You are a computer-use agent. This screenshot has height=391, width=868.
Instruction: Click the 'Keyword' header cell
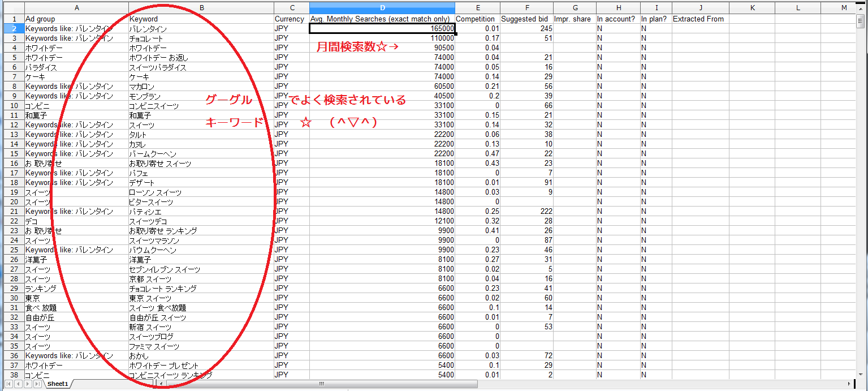[201, 19]
